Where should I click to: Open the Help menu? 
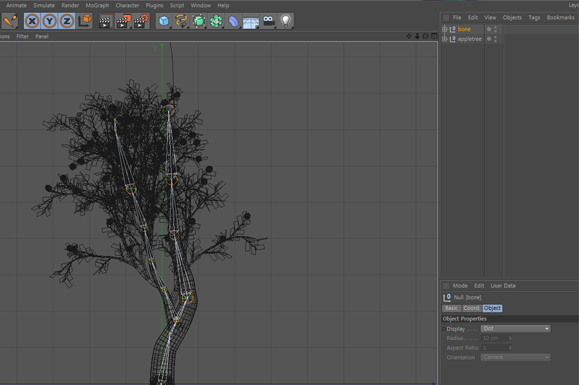pyautogui.click(x=223, y=5)
